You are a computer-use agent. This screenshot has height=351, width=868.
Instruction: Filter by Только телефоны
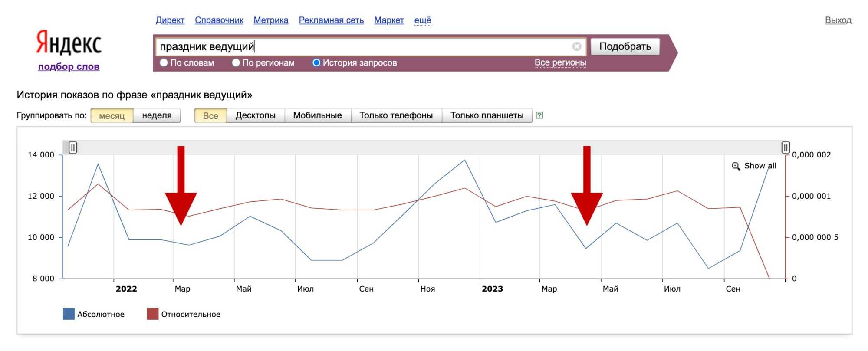(x=396, y=115)
